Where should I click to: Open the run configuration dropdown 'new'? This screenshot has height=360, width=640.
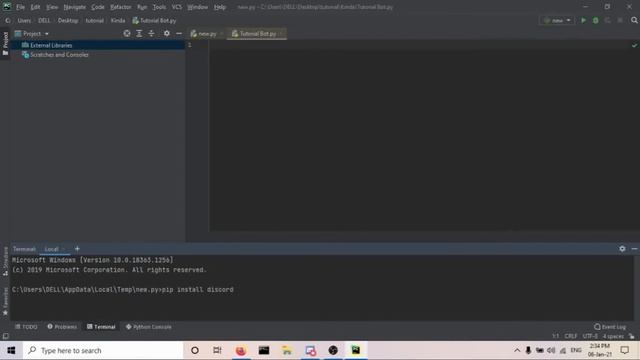[x=557, y=20]
